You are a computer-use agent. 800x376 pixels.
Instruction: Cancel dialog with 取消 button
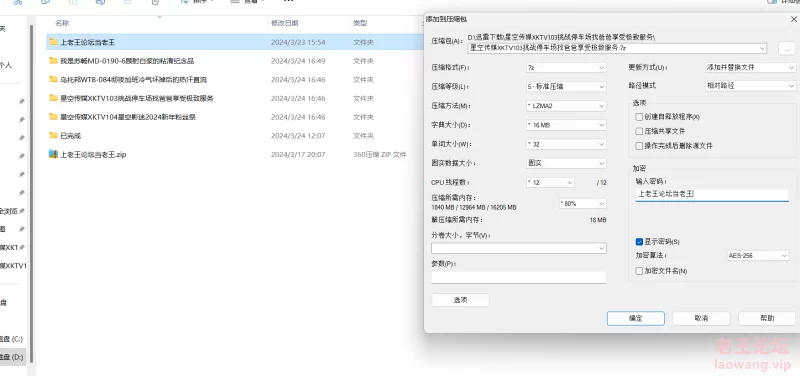[701, 318]
